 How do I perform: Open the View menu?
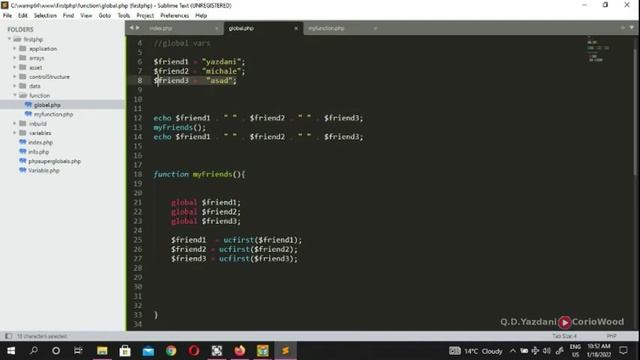86,16
